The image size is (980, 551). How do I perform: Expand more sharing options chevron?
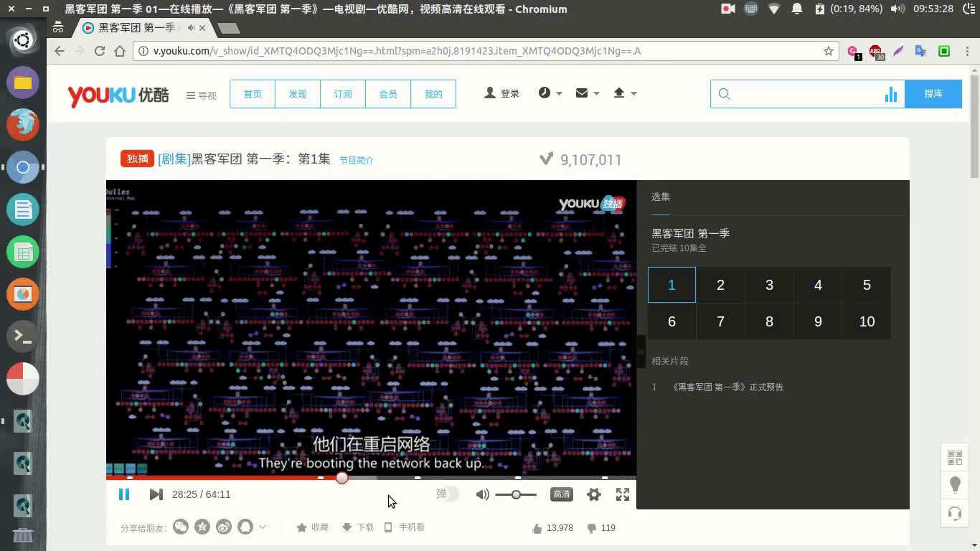[263, 527]
